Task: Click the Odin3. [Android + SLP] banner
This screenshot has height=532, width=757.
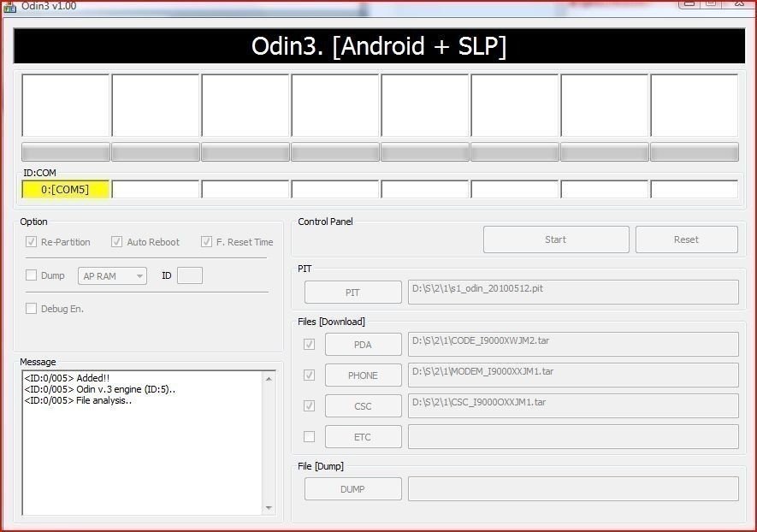Action: point(379,46)
